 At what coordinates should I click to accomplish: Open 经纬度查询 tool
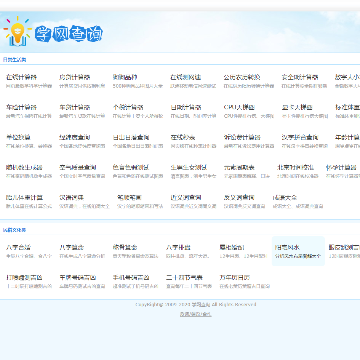tap(75, 137)
